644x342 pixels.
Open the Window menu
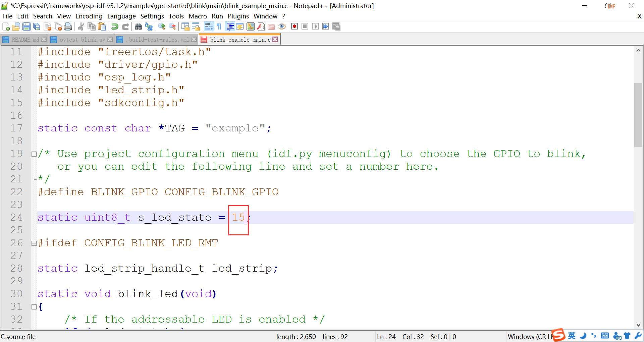[265, 16]
